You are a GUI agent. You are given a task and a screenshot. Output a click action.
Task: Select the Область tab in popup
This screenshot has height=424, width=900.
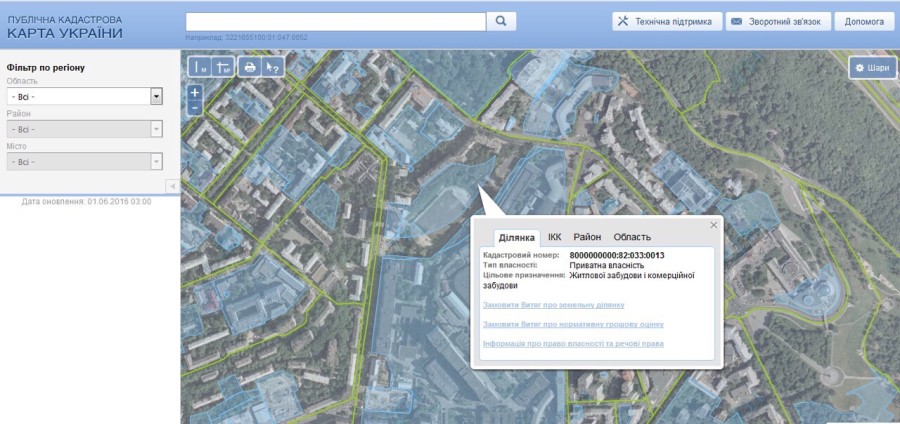pyautogui.click(x=632, y=237)
